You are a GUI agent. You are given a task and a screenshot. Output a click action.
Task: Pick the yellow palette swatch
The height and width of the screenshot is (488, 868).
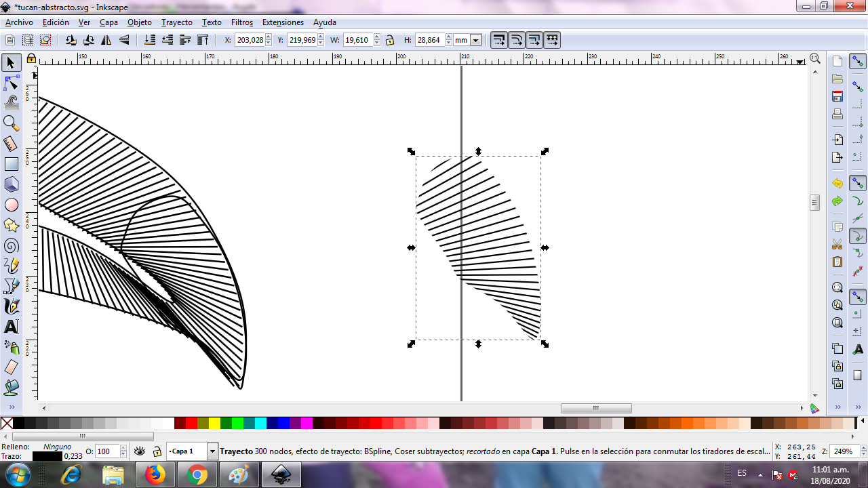[x=214, y=424]
